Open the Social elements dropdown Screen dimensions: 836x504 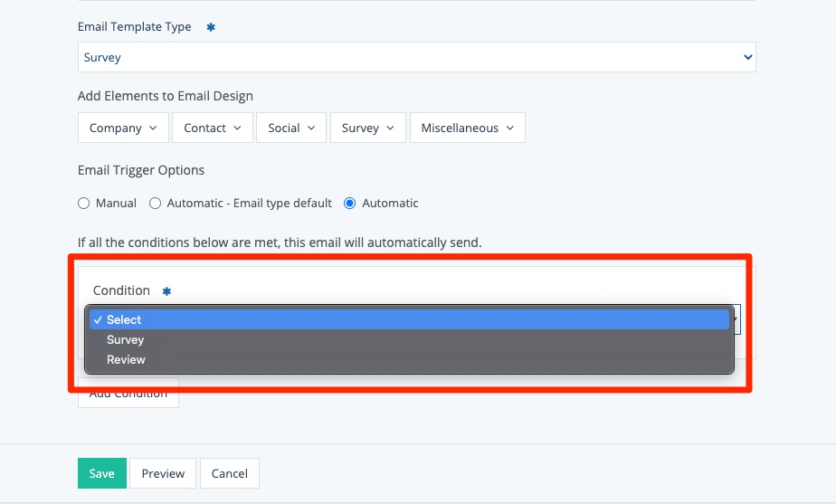[290, 128]
